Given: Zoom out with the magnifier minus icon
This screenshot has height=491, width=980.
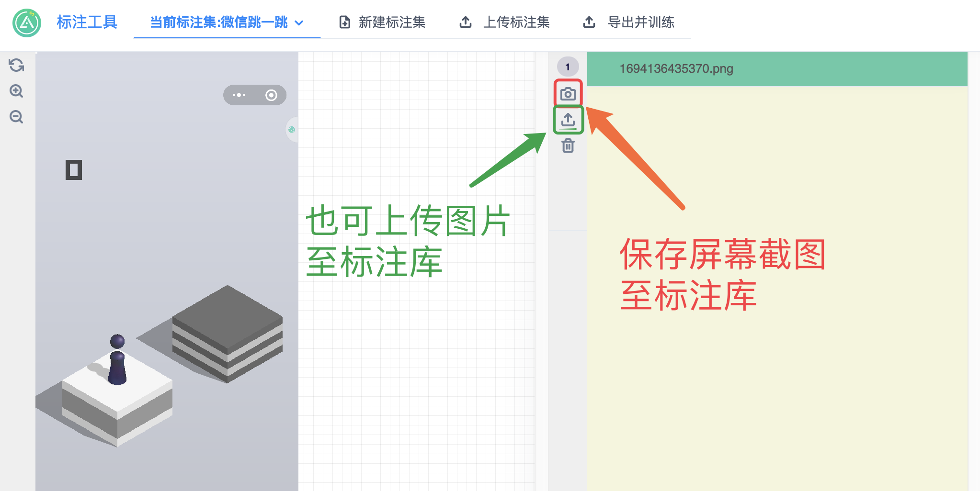Looking at the screenshot, I should [x=17, y=117].
